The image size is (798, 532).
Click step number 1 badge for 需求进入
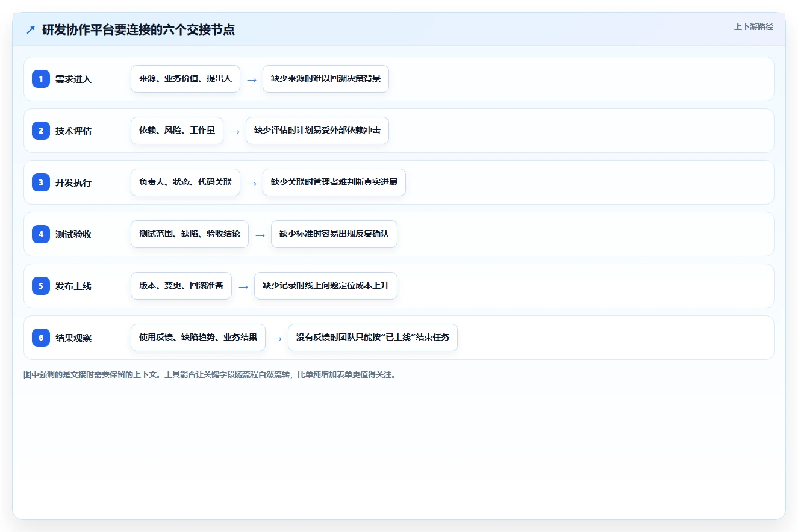tap(41, 79)
